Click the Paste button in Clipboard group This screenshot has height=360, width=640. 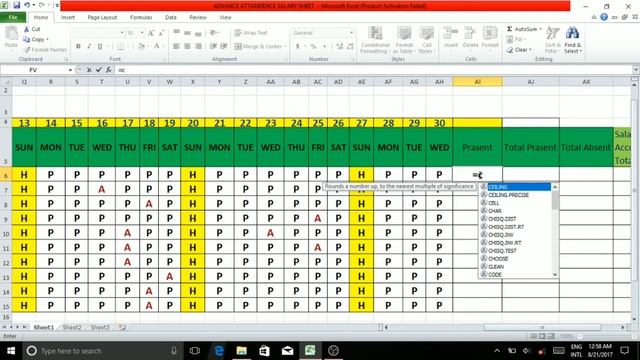(11, 38)
